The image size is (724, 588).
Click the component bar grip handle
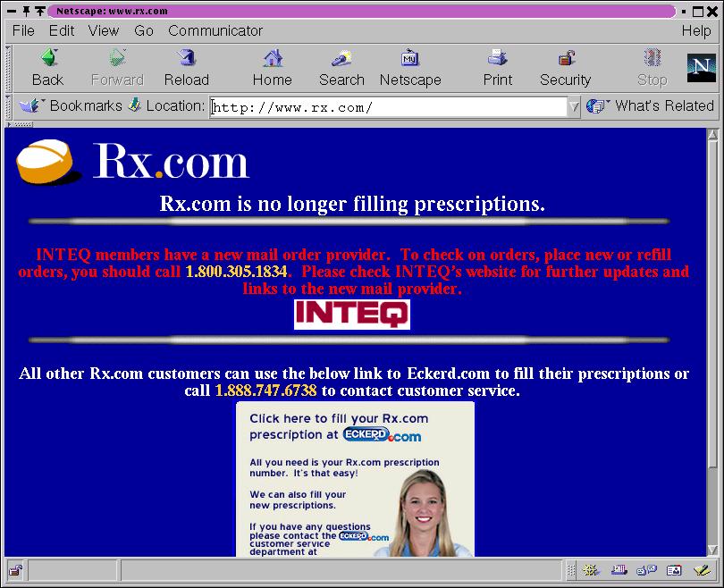tap(571, 571)
